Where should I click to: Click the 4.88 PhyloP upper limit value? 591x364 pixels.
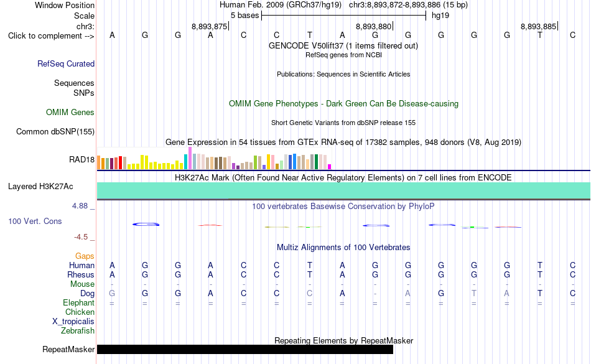(x=80, y=206)
